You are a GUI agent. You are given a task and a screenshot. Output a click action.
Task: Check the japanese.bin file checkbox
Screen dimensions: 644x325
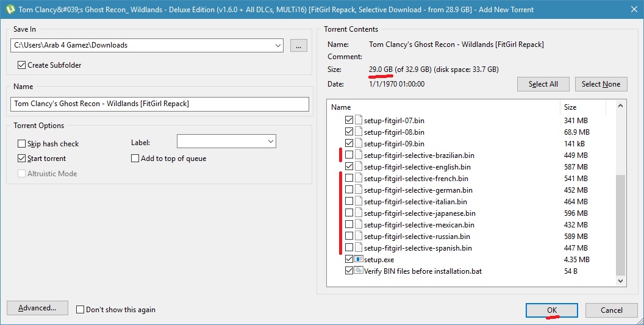tap(349, 213)
